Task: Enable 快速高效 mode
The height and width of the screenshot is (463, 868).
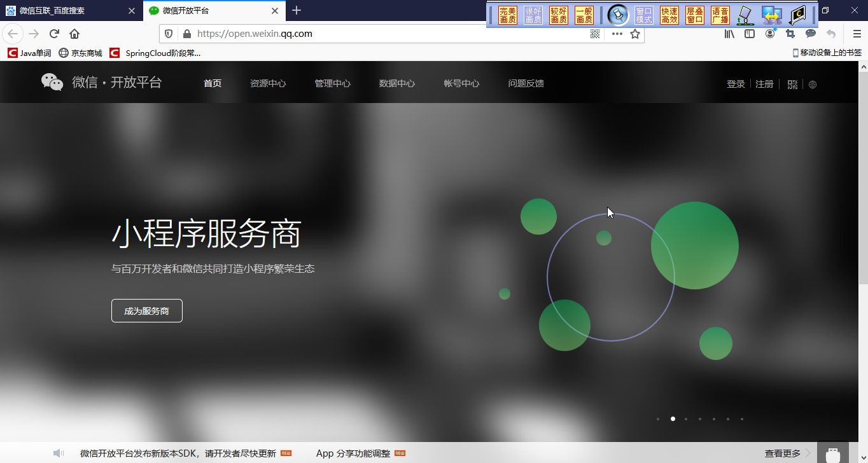Action: 669,15
